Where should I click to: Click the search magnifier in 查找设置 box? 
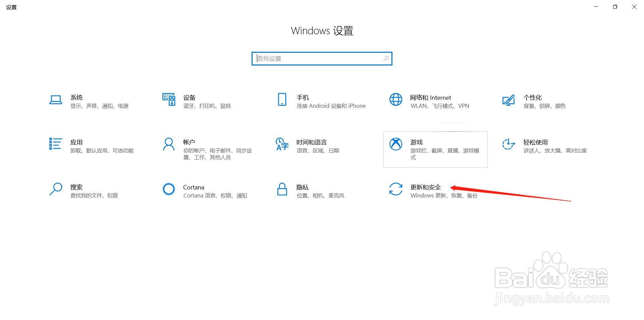point(386,58)
